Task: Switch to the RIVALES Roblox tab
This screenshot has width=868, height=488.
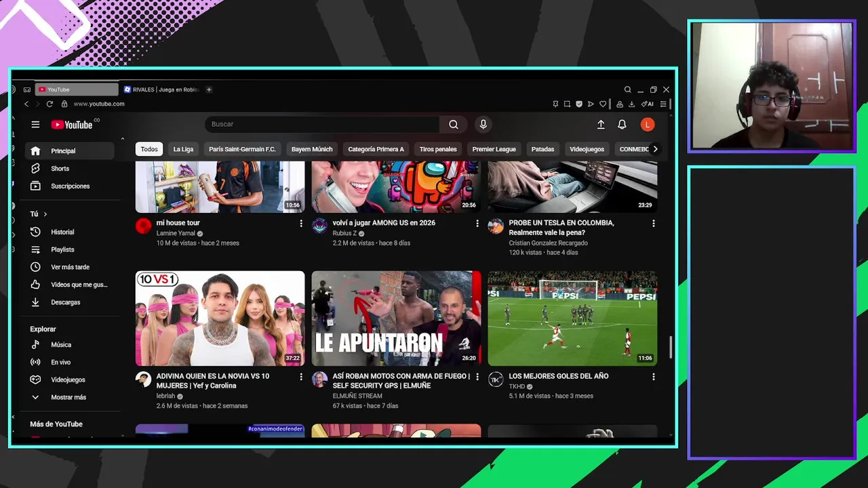Action: [x=161, y=89]
